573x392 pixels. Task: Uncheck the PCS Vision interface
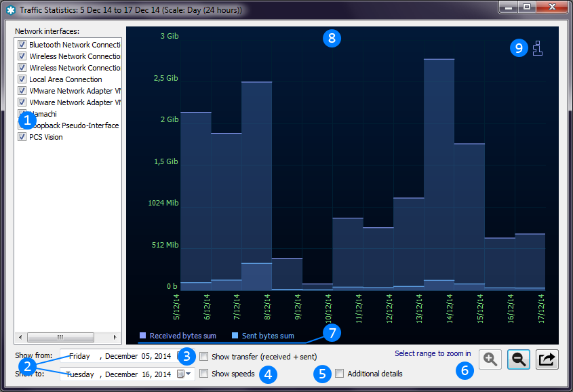[22, 137]
